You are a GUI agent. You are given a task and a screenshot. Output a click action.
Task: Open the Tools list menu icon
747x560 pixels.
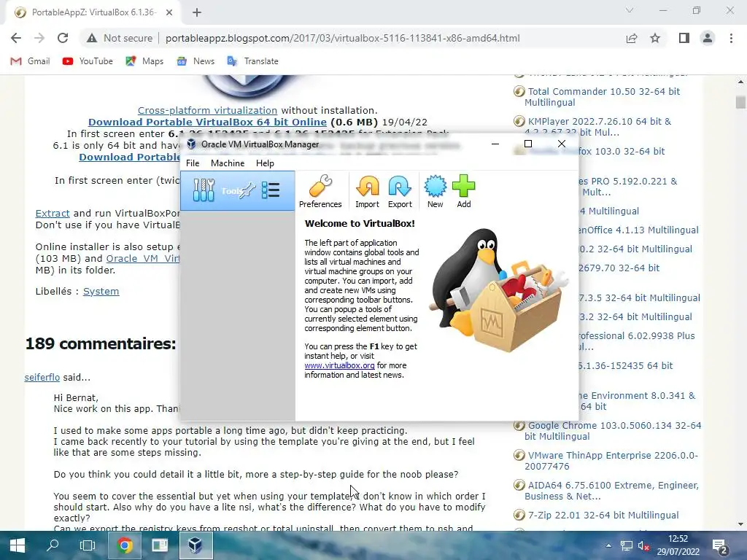tap(271, 190)
